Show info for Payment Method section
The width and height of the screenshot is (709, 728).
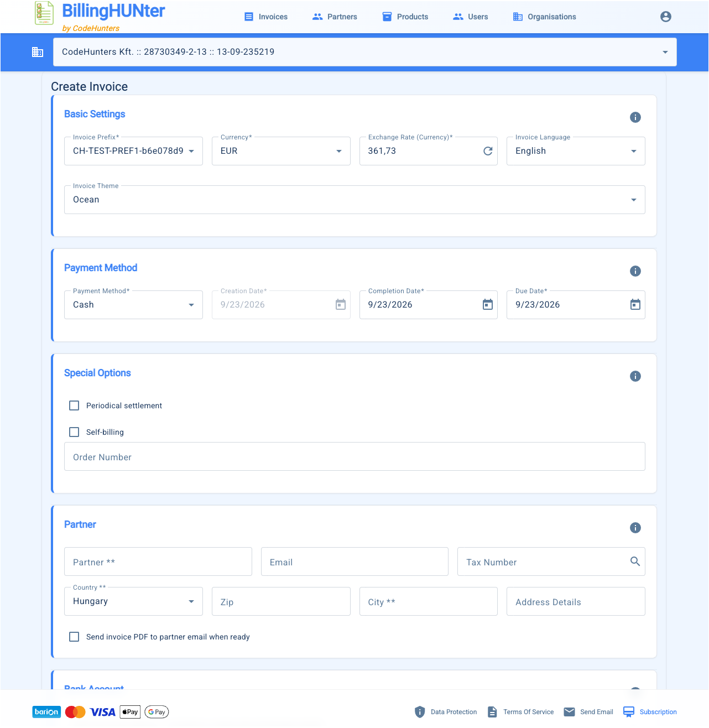635,271
